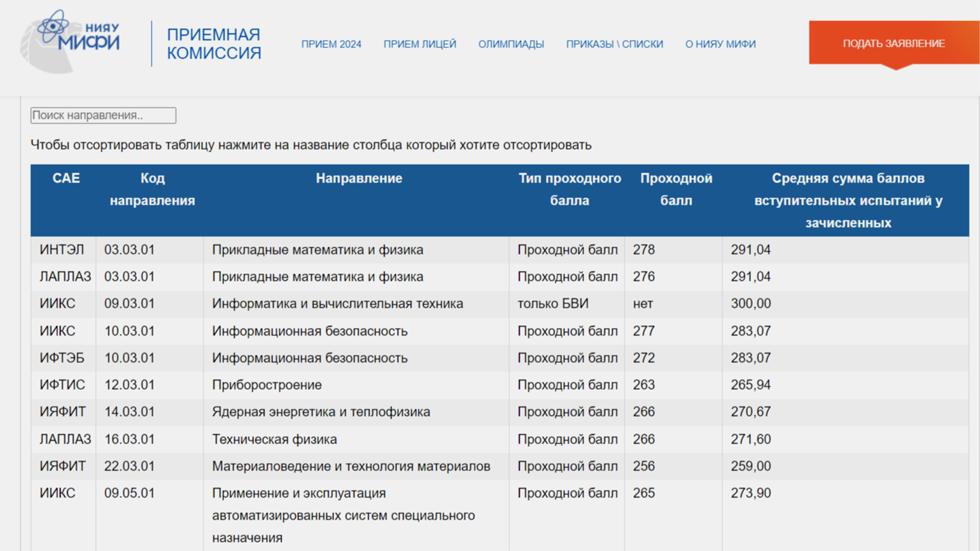Viewport: 980px width, 551px height.
Task: Click average score 271,60
Action: click(751, 439)
